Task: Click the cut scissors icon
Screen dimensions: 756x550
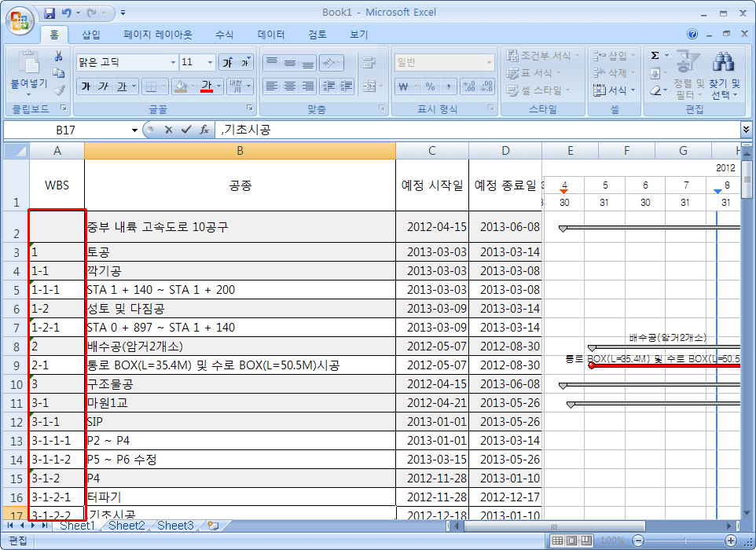Action: [x=58, y=57]
